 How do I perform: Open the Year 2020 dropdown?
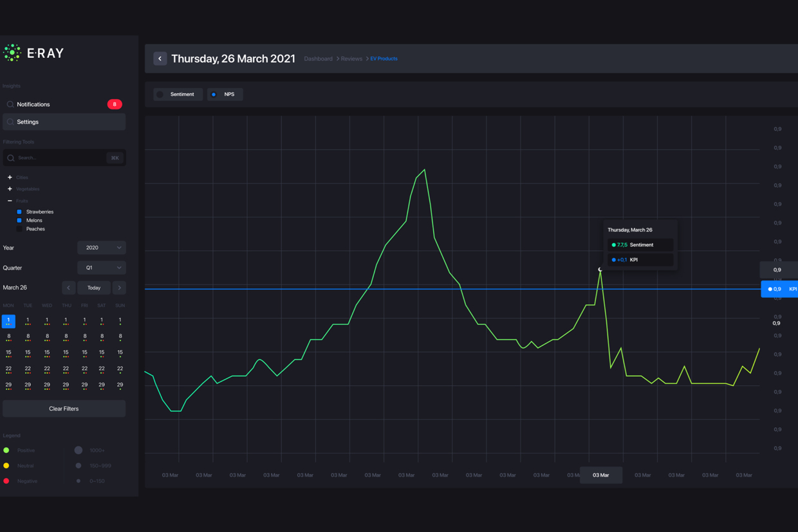(101, 248)
